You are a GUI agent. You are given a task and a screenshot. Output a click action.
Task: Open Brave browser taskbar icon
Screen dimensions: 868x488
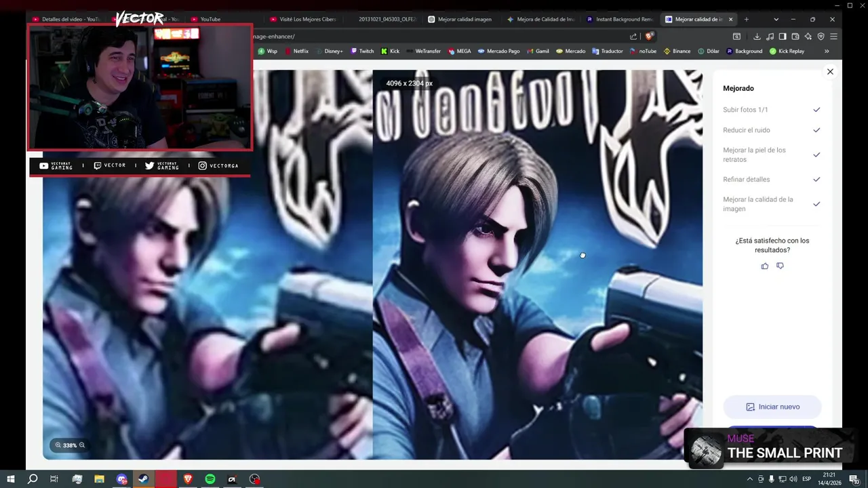tap(188, 479)
